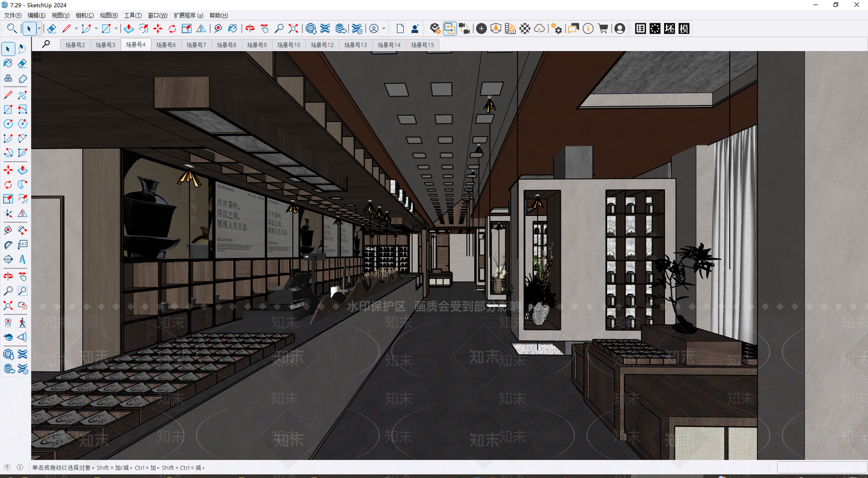This screenshot has height=478, width=868.
Task: Expand the Shape tool dropdown arrow
Action: tap(116, 29)
